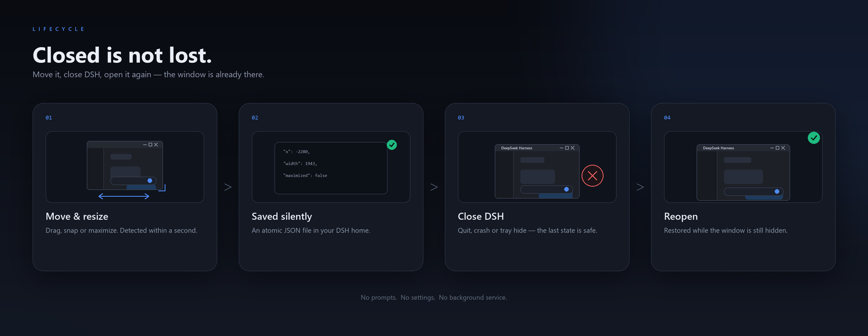Viewport: 868px width, 336px height.
Task: Click the step number 01 label
Action: 49,118
